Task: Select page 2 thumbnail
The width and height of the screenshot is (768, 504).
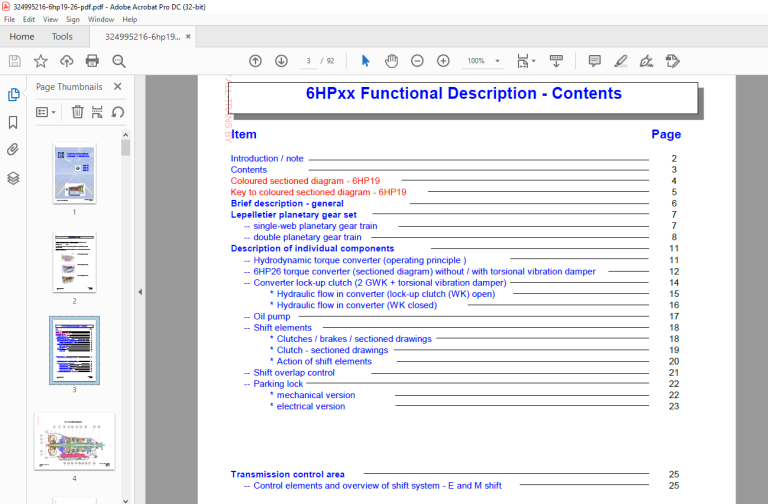Action: coord(74,262)
